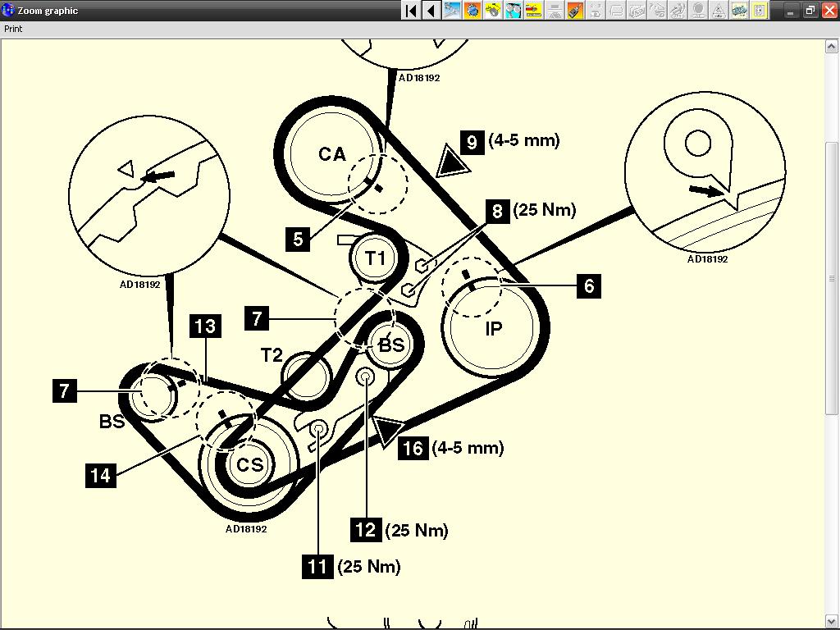Jump to first page with the skip-back arrow
840x630 pixels.
411,10
